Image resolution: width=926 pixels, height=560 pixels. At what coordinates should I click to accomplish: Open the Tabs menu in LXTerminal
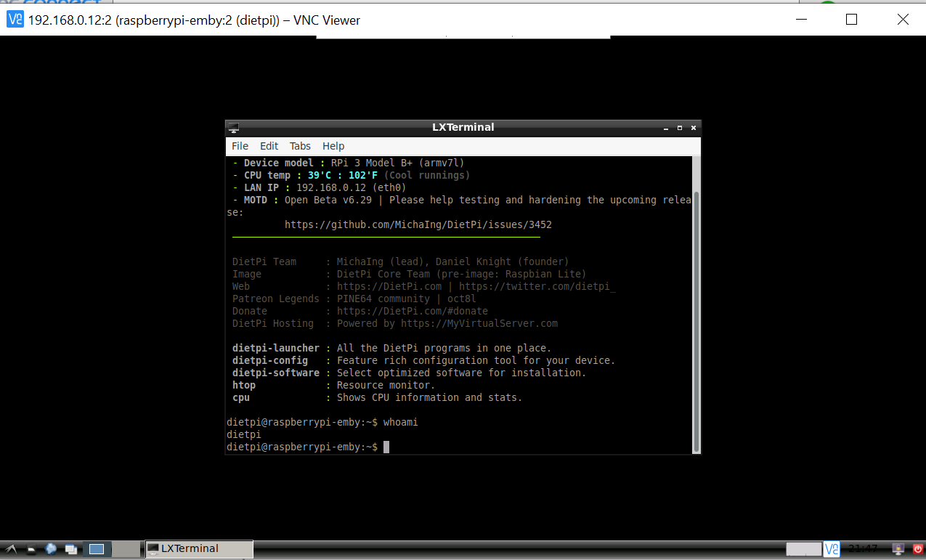pyautogui.click(x=300, y=146)
